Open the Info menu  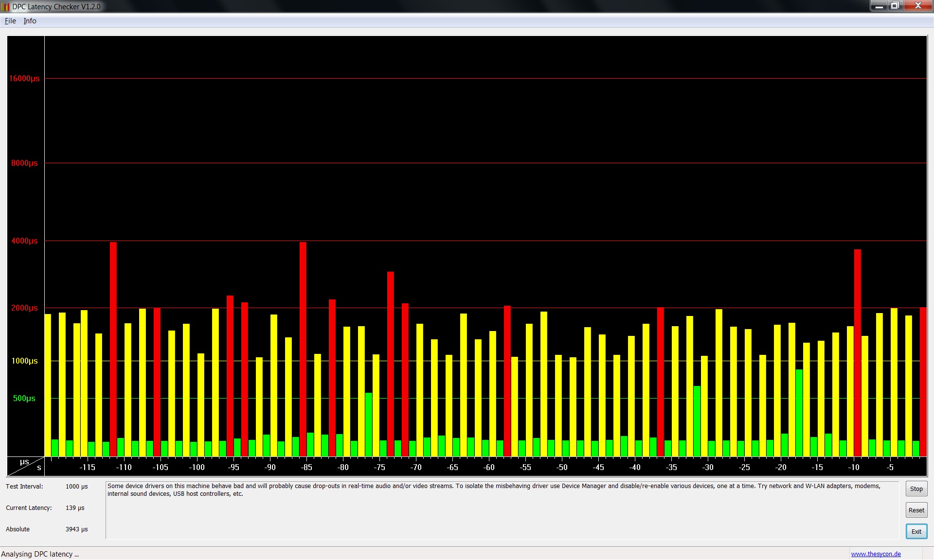click(30, 21)
